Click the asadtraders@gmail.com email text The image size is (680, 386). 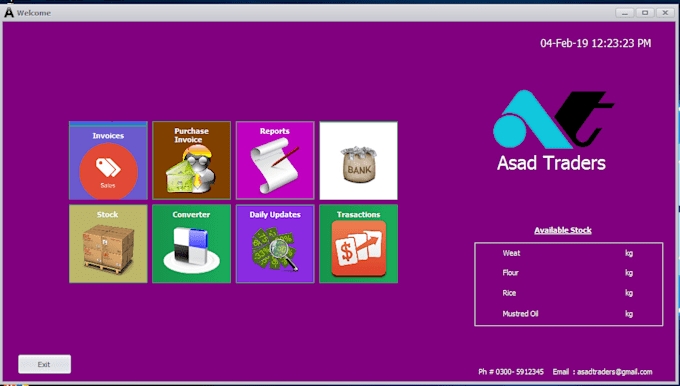(615, 372)
